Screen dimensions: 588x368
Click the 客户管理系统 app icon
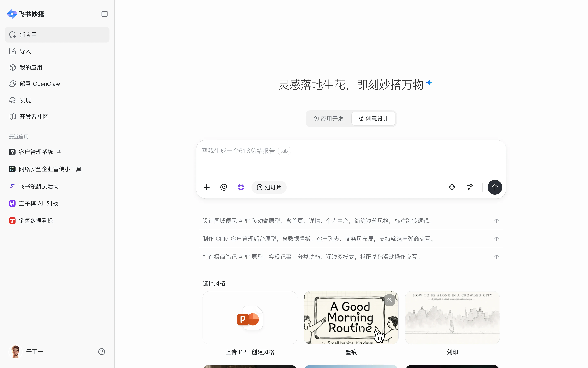coord(12,152)
